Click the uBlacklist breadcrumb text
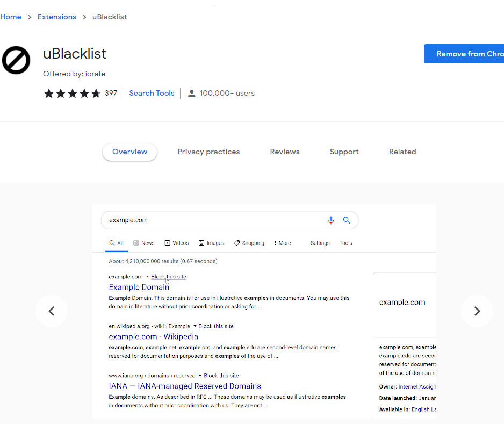 (110, 17)
